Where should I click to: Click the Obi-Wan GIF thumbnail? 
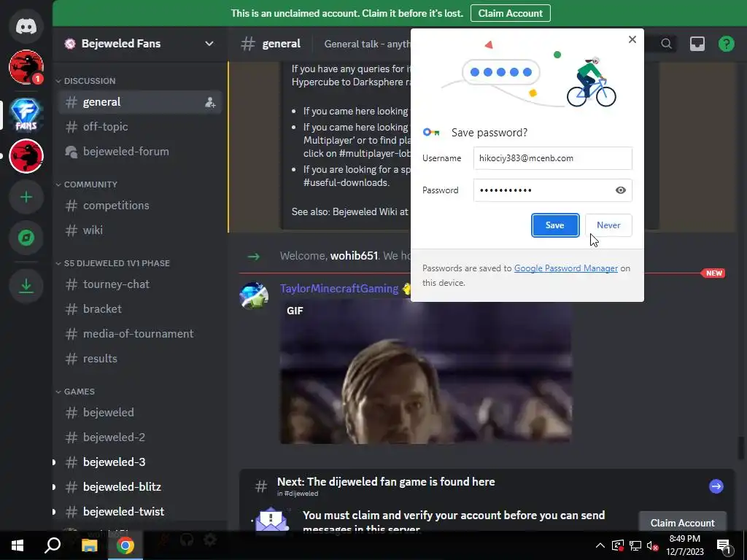click(x=426, y=373)
